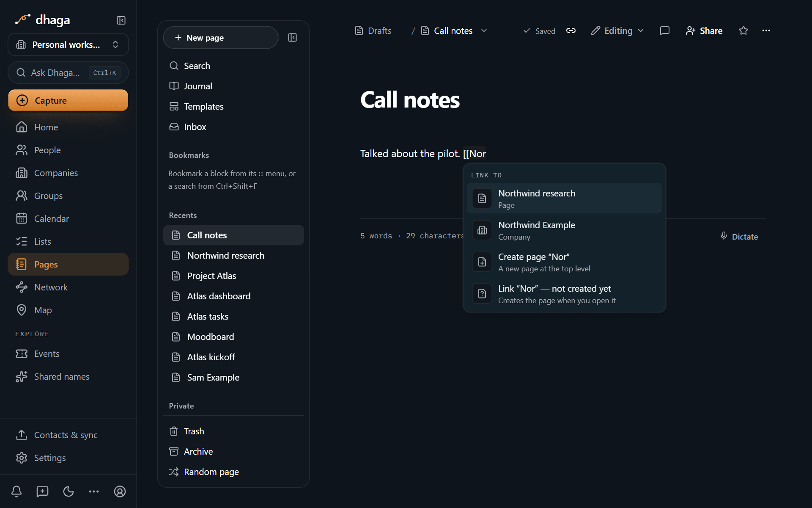Open sidebar bottom more options ellipsis
812x508 pixels.
(94, 491)
